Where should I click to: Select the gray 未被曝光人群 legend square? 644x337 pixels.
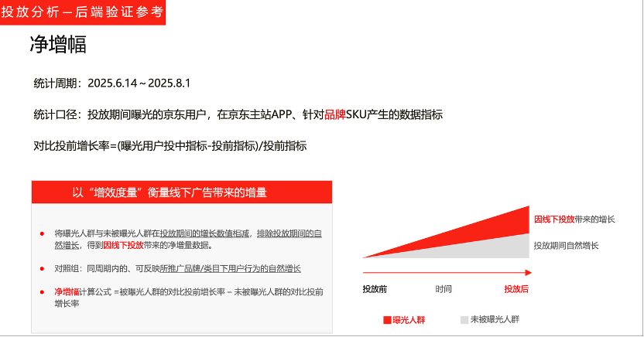click(464, 319)
